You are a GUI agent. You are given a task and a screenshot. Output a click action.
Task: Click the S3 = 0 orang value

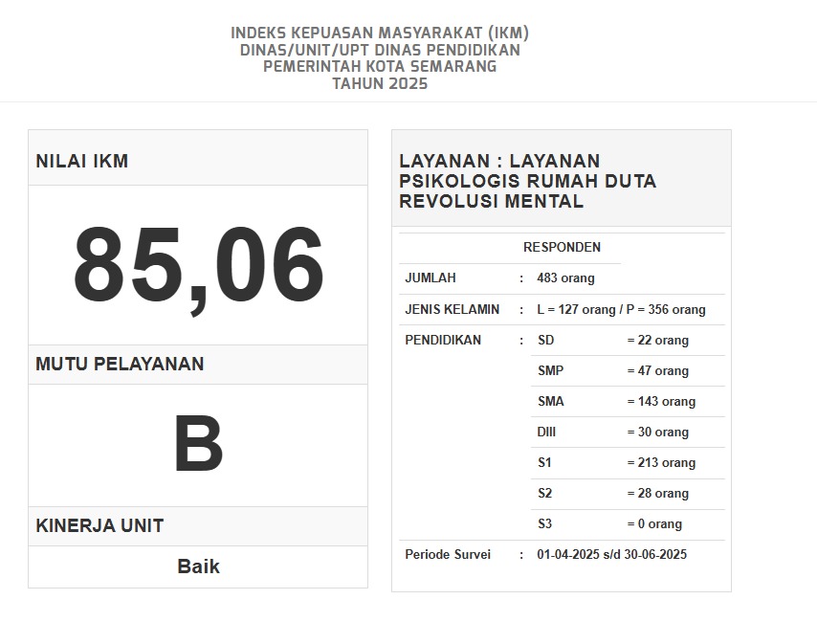[x=654, y=524]
